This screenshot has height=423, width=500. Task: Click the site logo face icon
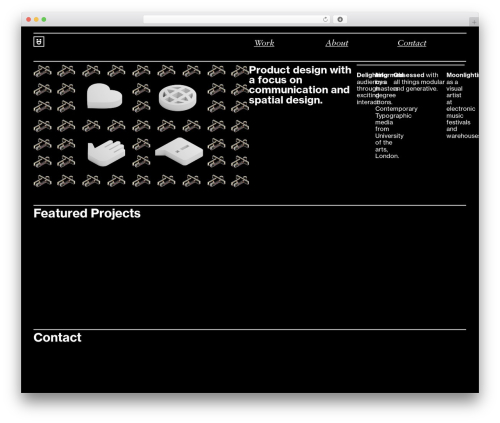click(x=39, y=42)
